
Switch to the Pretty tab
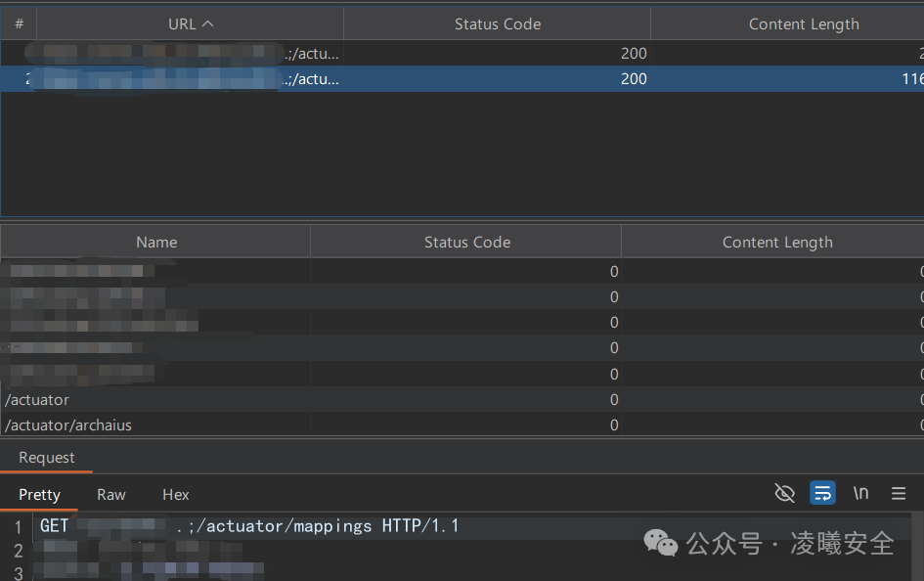[39, 494]
